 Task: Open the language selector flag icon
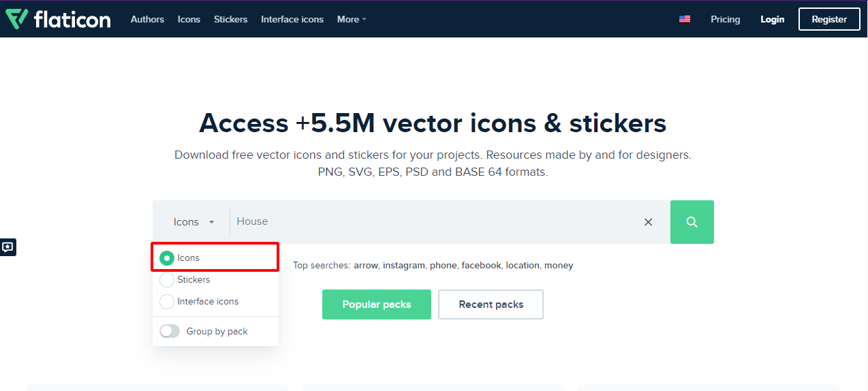(x=685, y=19)
